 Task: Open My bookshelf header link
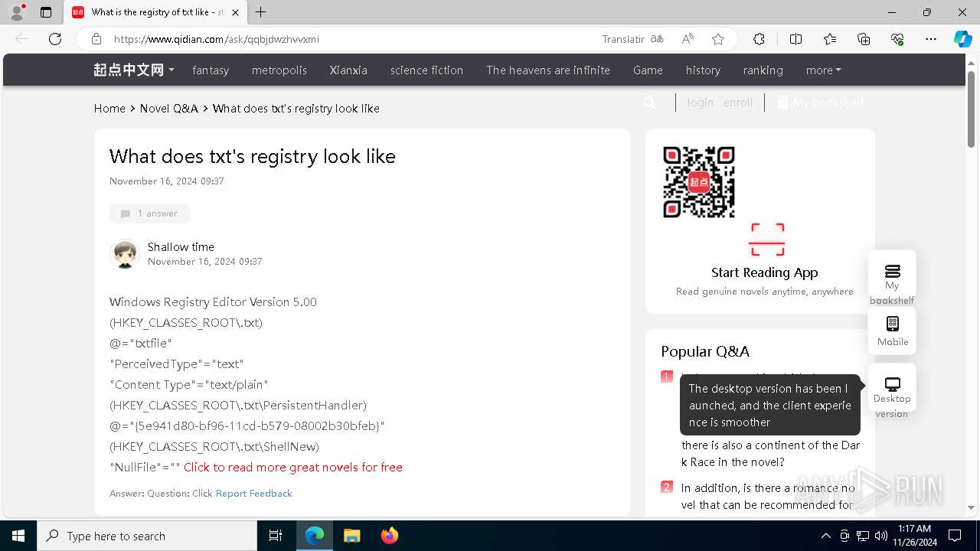coord(821,103)
